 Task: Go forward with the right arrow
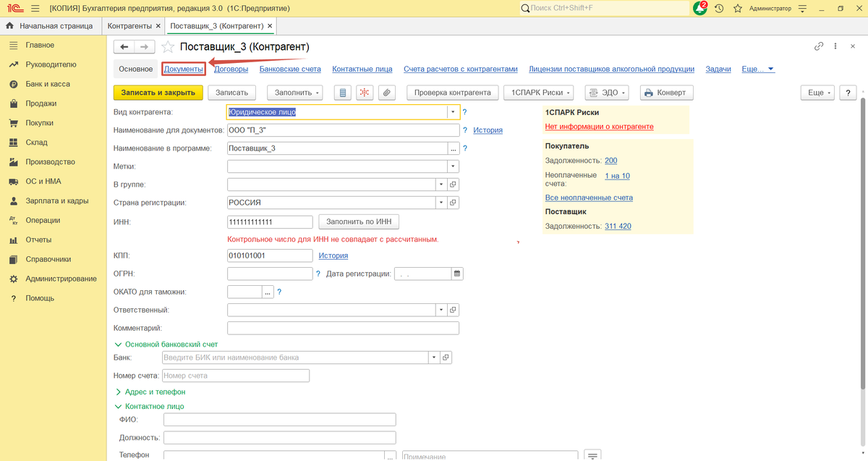145,46
